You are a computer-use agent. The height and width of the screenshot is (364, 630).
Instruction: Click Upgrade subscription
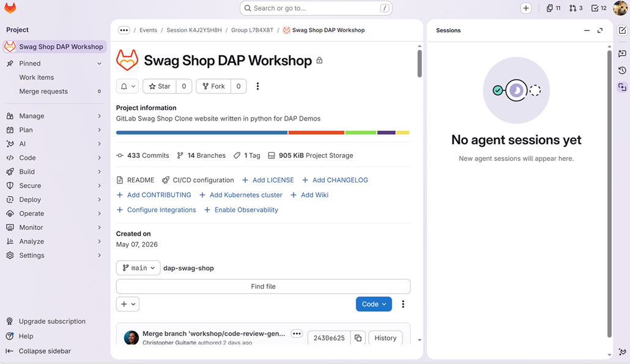tap(52, 321)
